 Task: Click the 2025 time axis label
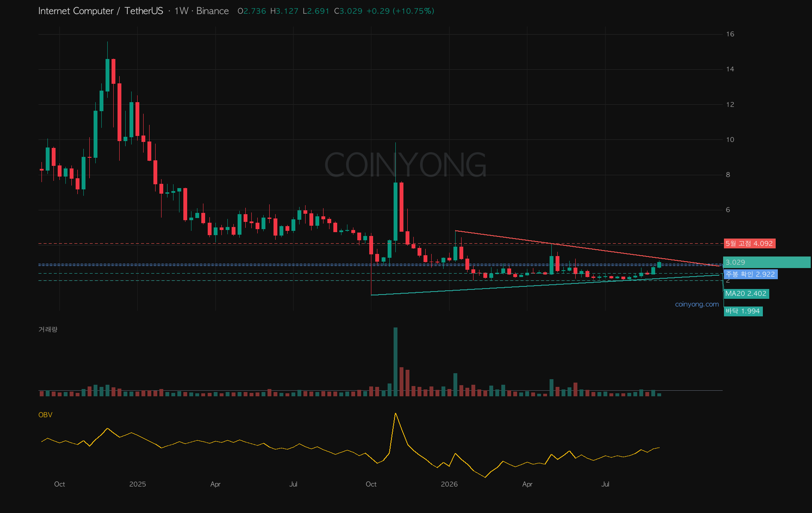[x=138, y=484]
